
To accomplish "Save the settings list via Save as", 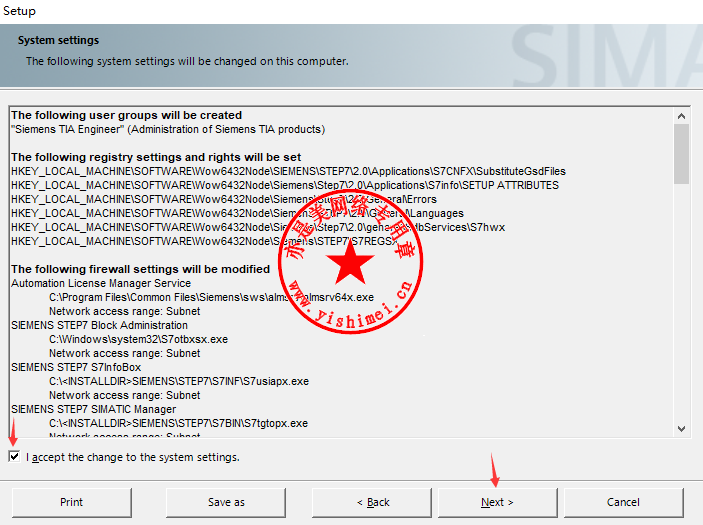I will pos(226,502).
